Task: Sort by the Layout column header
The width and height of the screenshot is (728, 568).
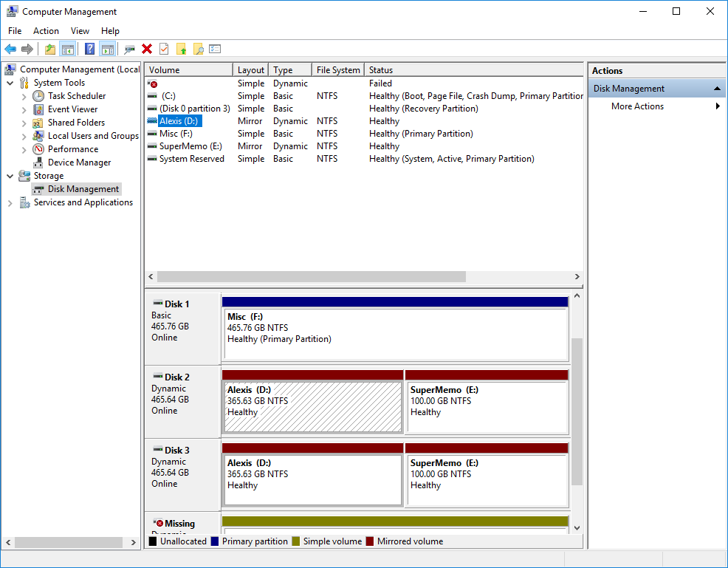Action: coord(251,69)
